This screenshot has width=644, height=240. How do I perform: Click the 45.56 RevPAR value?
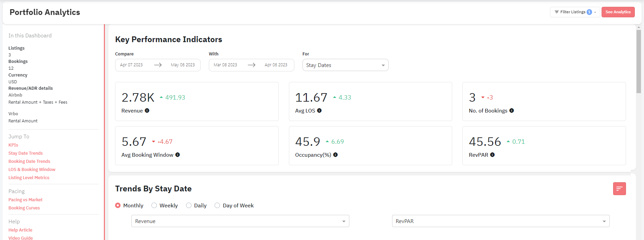[485, 142]
